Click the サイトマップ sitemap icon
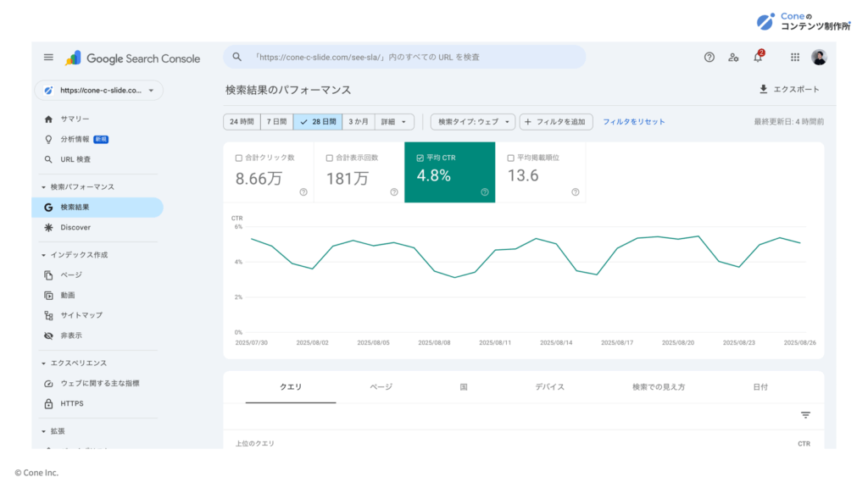The height and width of the screenshot is (488, 868). 48,315
